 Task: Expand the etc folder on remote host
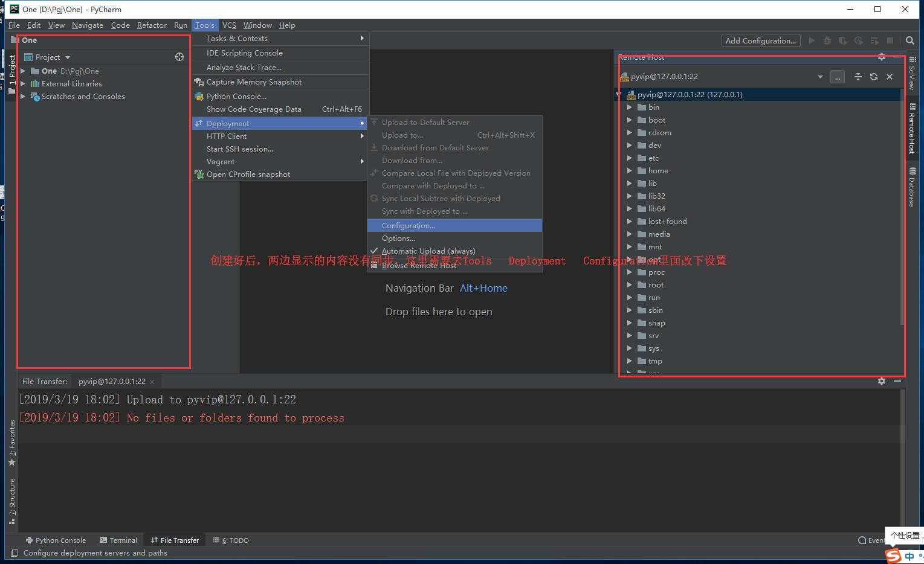(x=629, y=158)
